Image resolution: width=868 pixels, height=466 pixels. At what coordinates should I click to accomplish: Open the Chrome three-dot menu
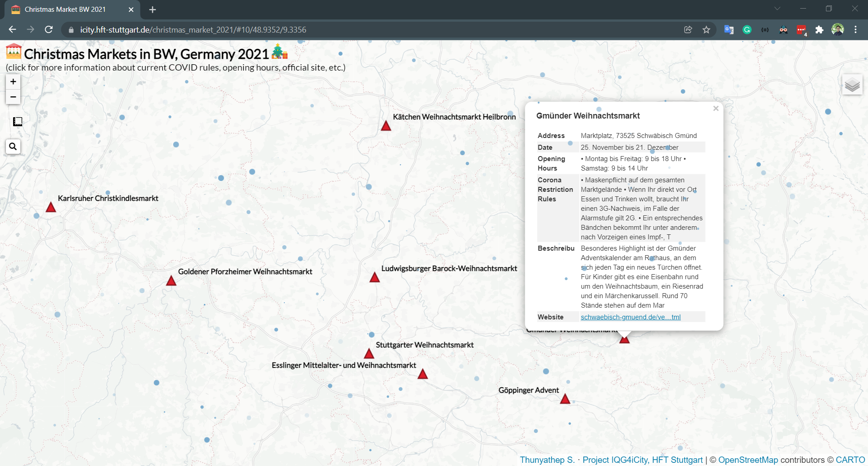[855, 29]
